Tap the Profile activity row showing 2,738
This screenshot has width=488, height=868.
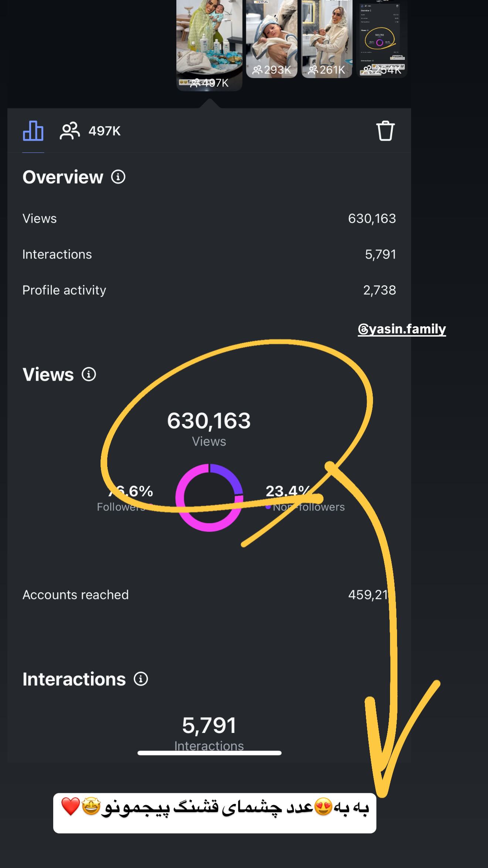(x=209, y=290)
